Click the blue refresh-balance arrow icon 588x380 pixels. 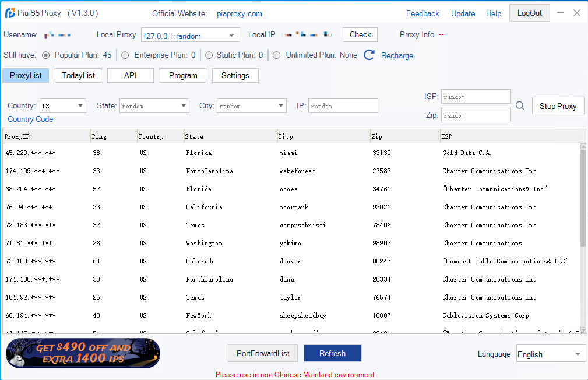pyautogui.click(x=369, y=55)
